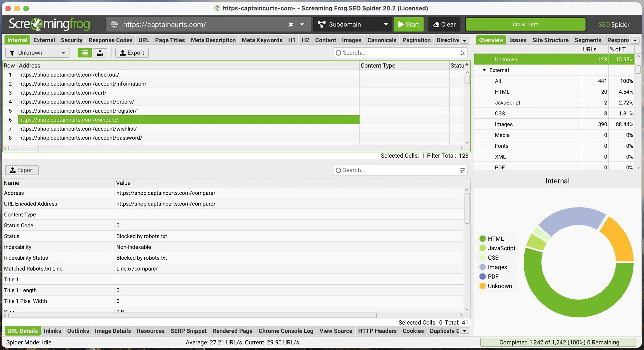Image resolution: width=644 pixels, height=350 pixels.
Task: Open upper search filter settings icon
Action: [x=463, y=53]
